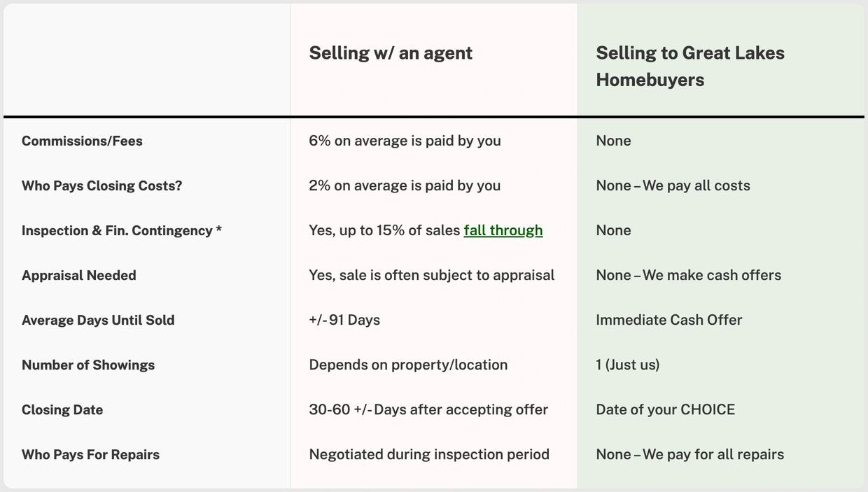This screenshot has width=868, height=492.
Task: Select the "Selling to Great Lakes Homebuyers" heading
Action: (x=689, y=66)
